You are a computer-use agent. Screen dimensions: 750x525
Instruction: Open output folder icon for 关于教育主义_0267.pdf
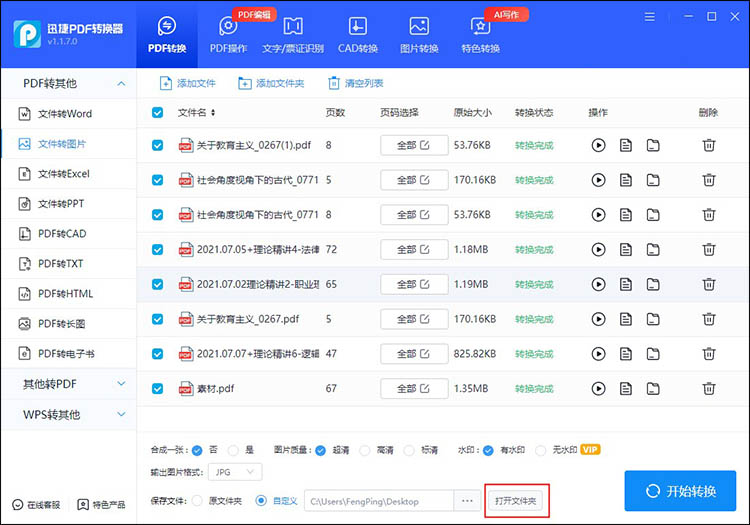(653, 319)
